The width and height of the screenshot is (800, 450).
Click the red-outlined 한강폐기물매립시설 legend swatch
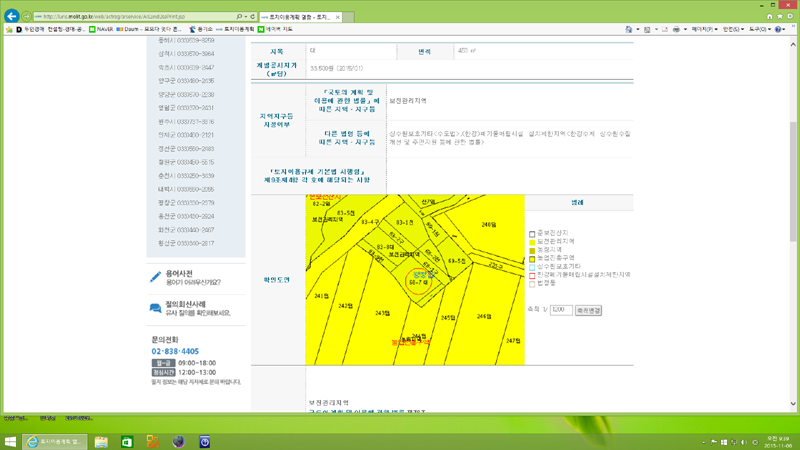(532, 276)
